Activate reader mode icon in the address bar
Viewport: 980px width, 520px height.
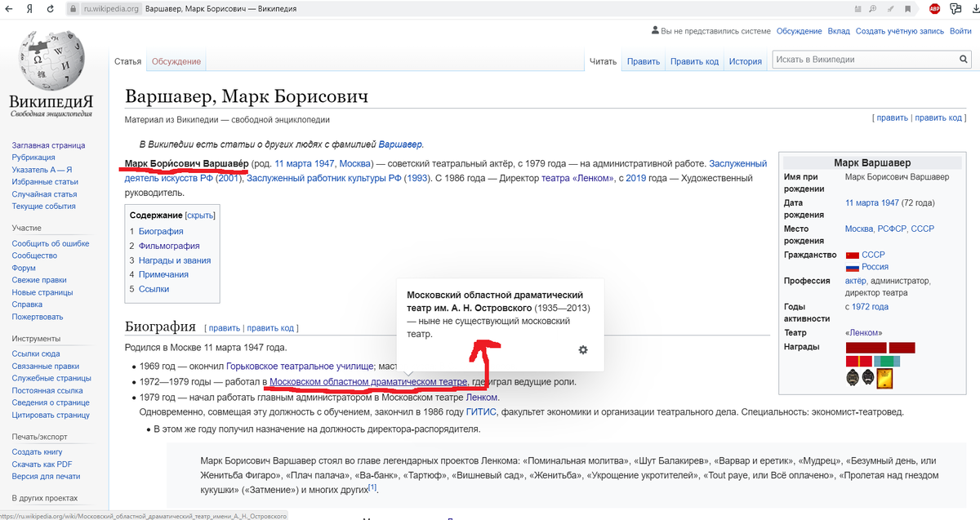858,8
